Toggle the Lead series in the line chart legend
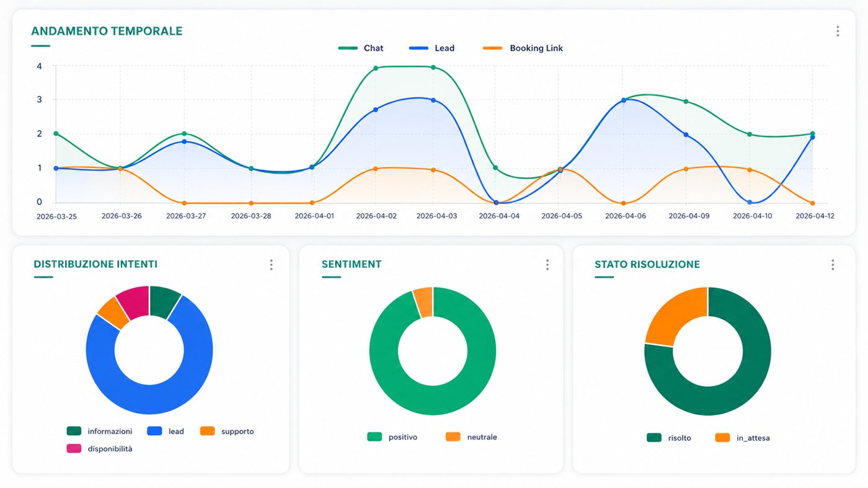This screenshot has height=488, width=868. (x=432, y=48)
